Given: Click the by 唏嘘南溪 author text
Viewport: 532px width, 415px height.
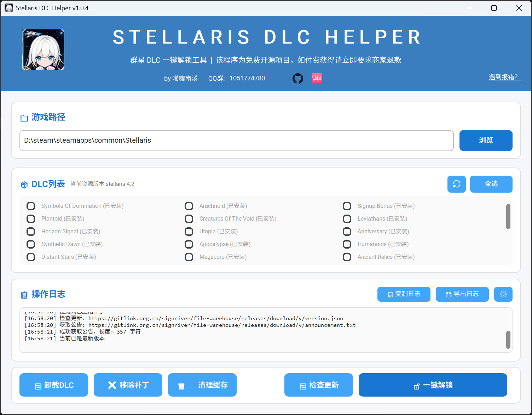Looking at the screenshot, I should [181, 78].
